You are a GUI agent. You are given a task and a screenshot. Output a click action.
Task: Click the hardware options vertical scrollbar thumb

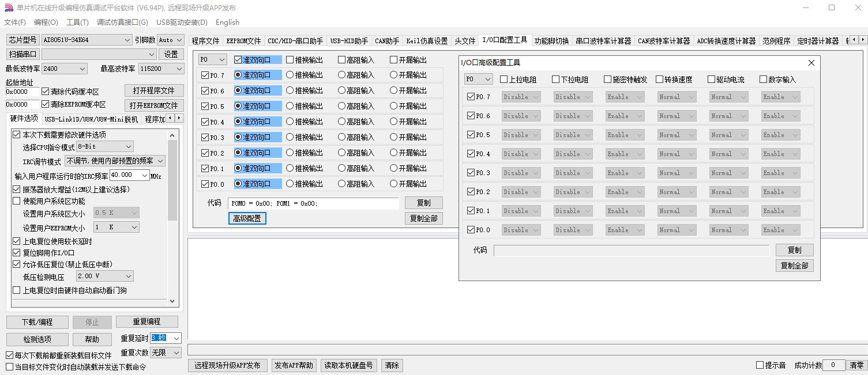point(172,180)
